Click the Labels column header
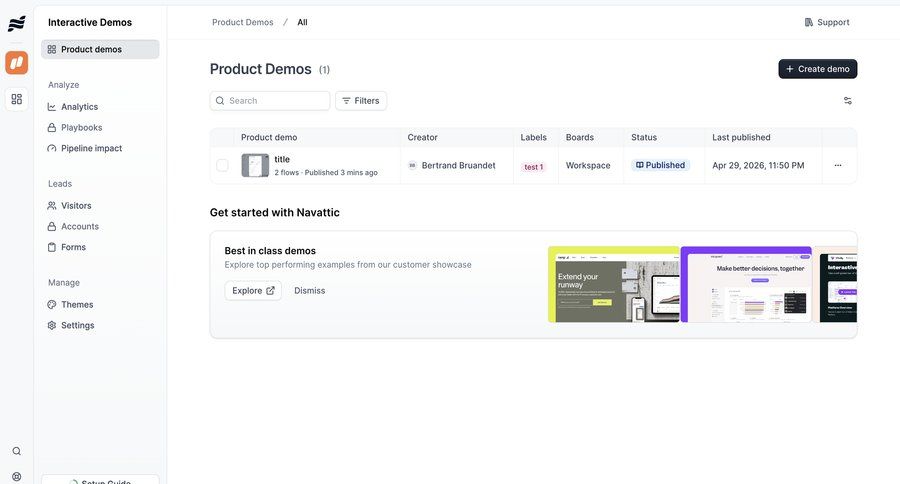Screen dimensions: 900x484 coord(533,137)
